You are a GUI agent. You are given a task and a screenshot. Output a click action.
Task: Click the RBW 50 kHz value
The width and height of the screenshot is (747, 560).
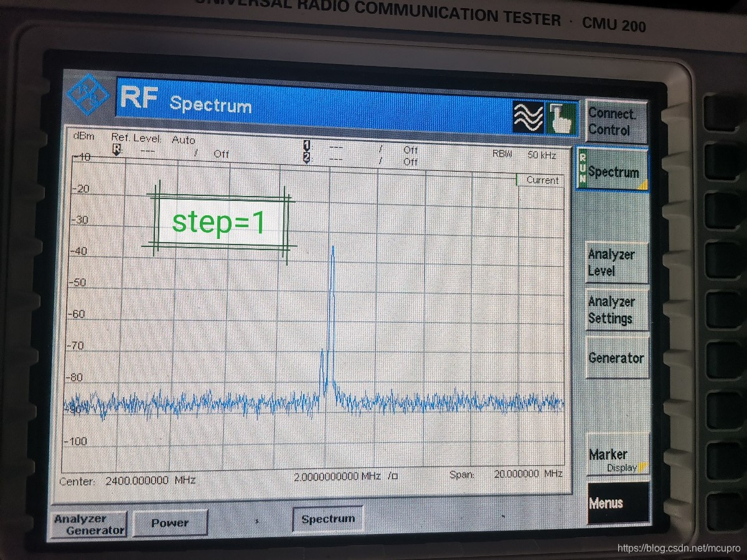point(542,154)
